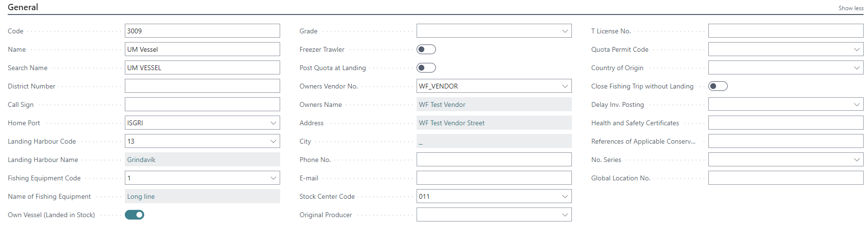This screenshot has width=868, height=236.
Task: Open the Home Port dropdown arrow
Action: [x=273, y=123]
